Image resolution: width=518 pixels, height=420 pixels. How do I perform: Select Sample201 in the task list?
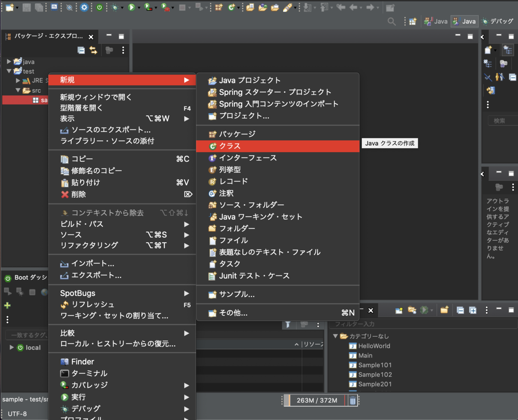click(375, 384)
